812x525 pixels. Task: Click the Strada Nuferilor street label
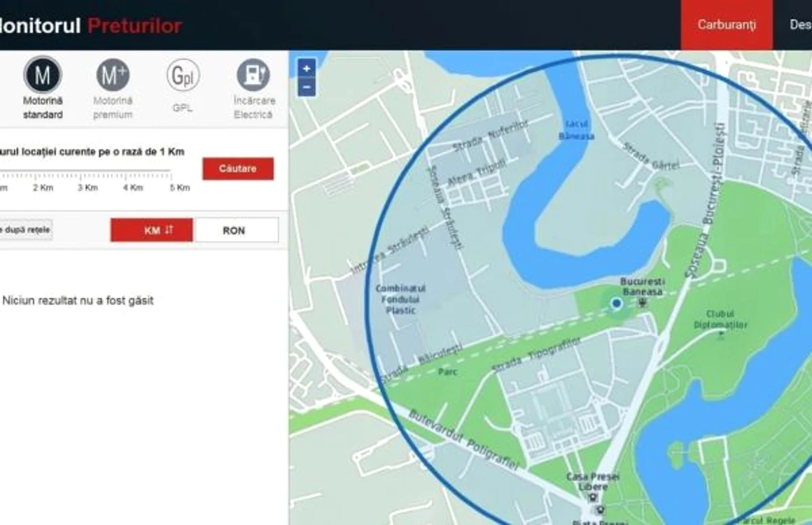click(x=491, y=135)
